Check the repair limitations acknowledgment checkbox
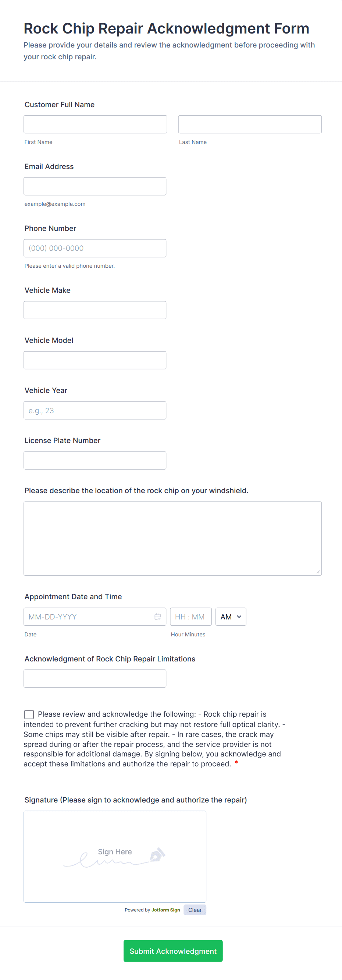The height and width of the screenshot is (980, 342). point(29,714)
